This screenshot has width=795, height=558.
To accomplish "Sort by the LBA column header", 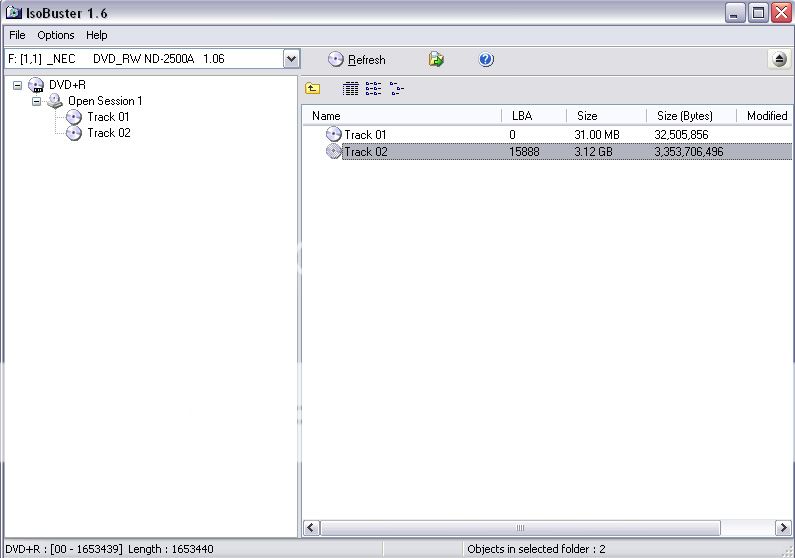I will (x=533, y=116).
